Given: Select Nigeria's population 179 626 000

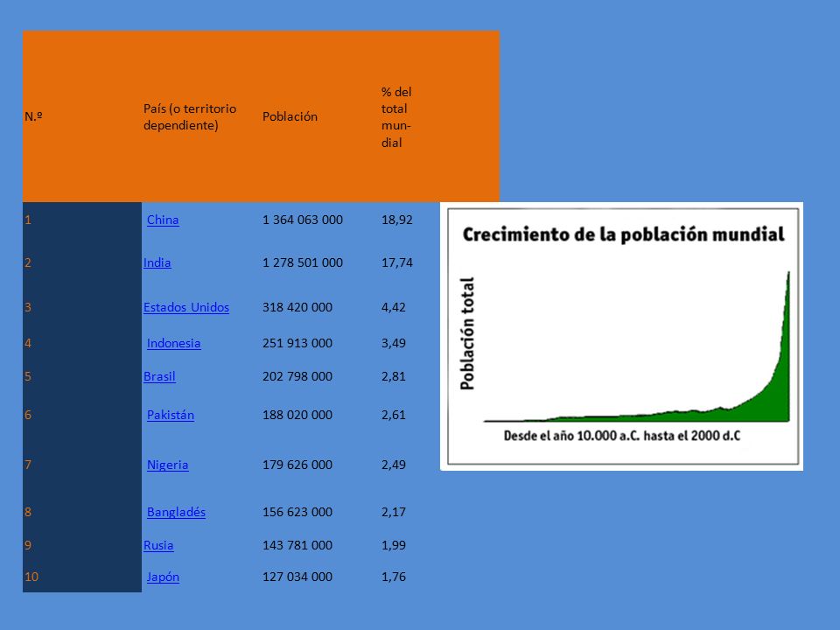Looking at the screenshot, I should [x=297, y=465].
